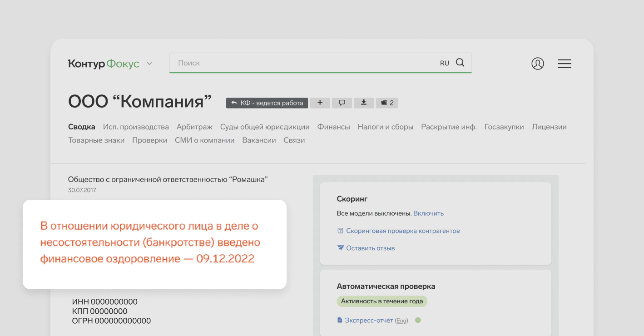Click the Контур Фокус logo
This screenshot has width=644, height=336.
[x=104, y=64]
